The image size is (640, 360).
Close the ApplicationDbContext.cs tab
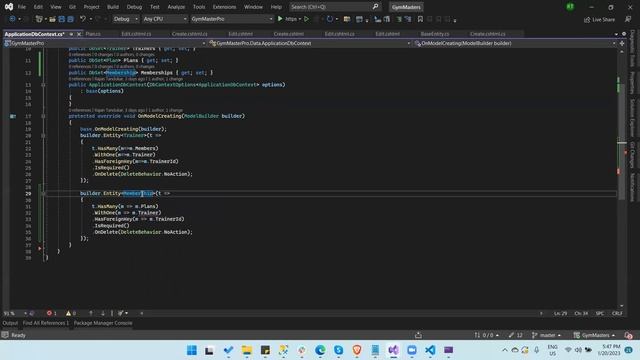tap(79, 34)
